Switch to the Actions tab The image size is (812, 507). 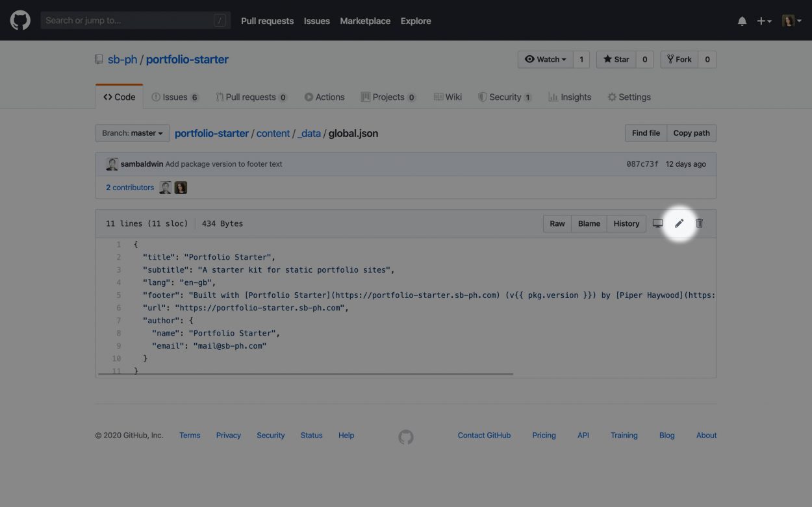click(324, 97)
